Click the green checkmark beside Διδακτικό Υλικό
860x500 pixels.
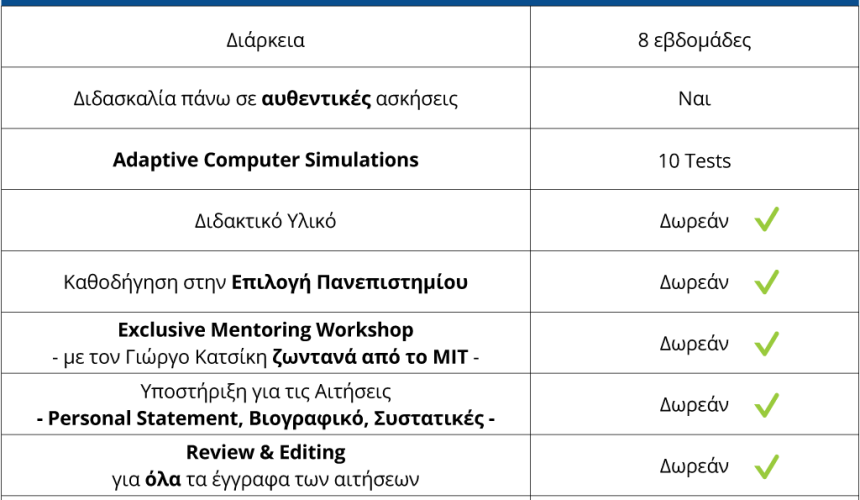(x=767, y=219)
